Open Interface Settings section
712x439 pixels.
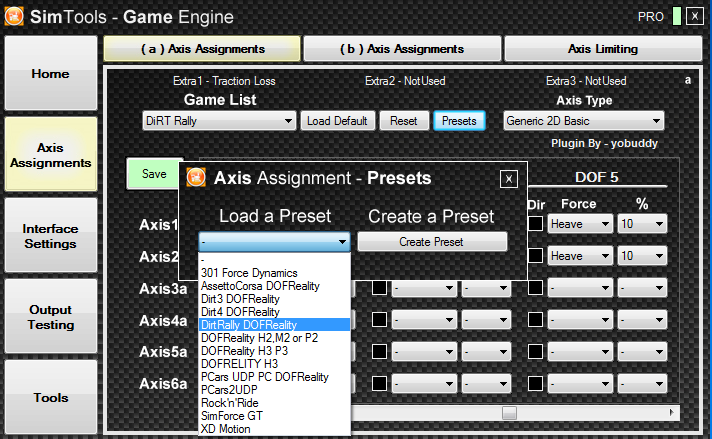[51, 236]
